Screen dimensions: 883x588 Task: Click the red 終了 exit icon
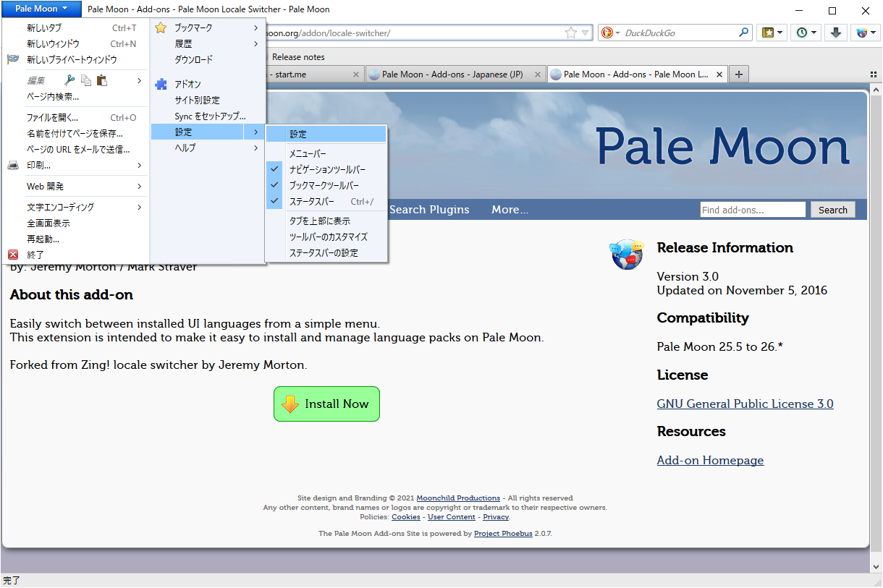[x=13, y=255]
